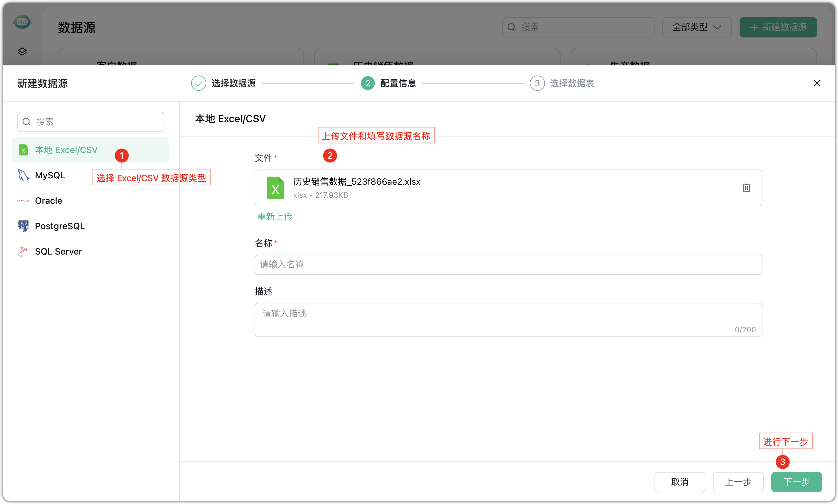Click the 上一步 button
The width and height of the screenshot is (838, 504).
[738, 482]
